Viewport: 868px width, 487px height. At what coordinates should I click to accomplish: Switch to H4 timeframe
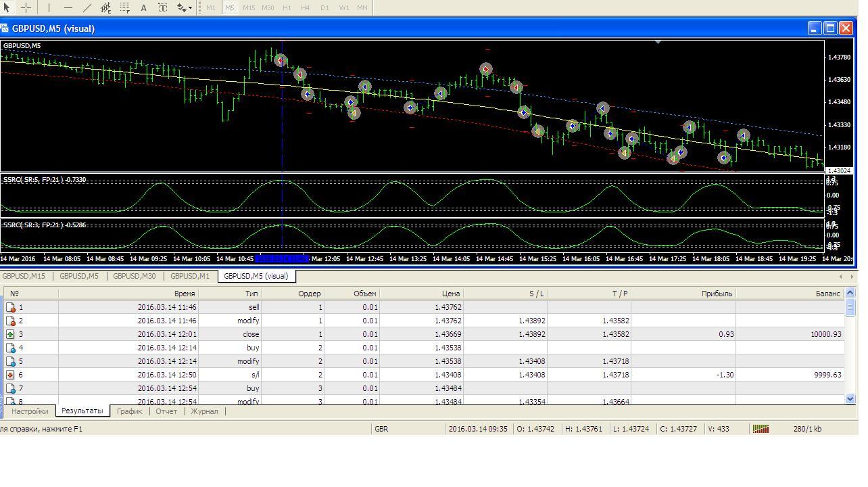coord(306,7)
